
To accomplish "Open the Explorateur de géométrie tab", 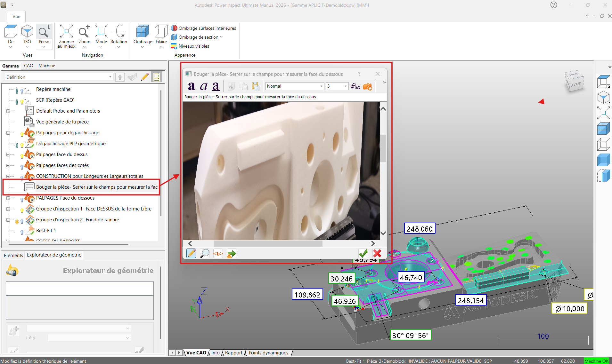I will pos(54,255).
